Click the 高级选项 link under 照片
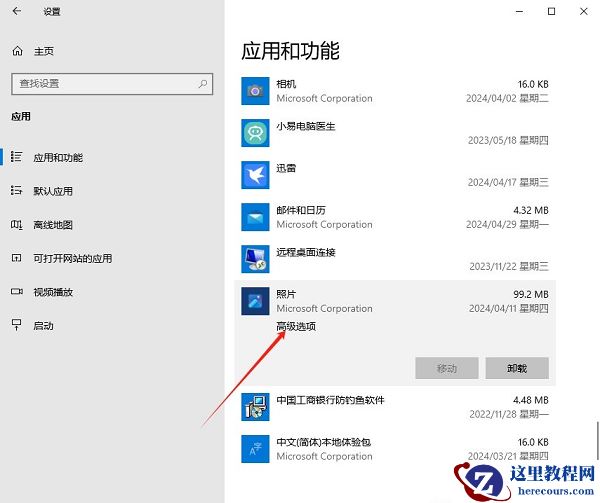The image size is (600, 503). pyautogui.click(x=296, y=326)
